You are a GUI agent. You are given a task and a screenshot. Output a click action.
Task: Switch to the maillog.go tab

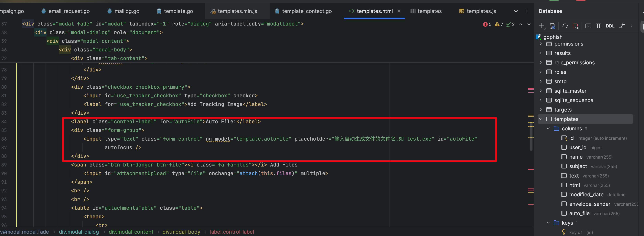pos(123,11)
